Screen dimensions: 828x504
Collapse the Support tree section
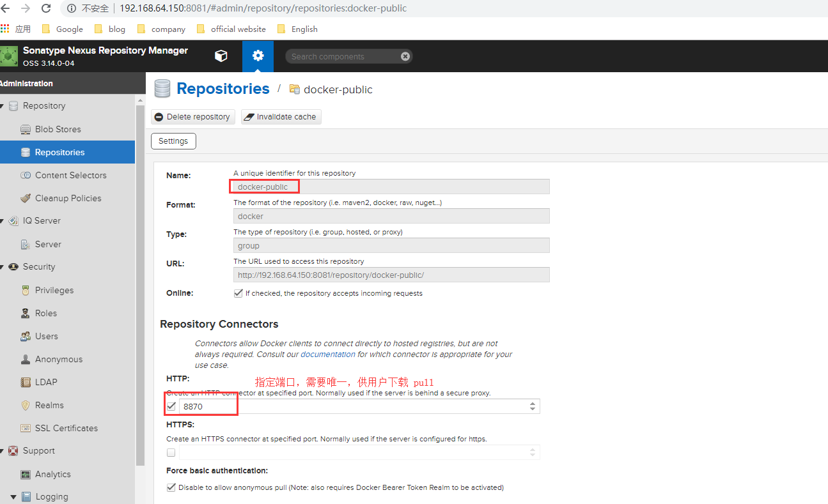click(3, 451)
